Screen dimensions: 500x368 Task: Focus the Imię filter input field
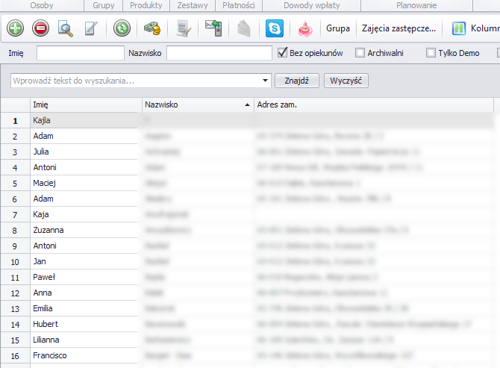click(80, 53)
